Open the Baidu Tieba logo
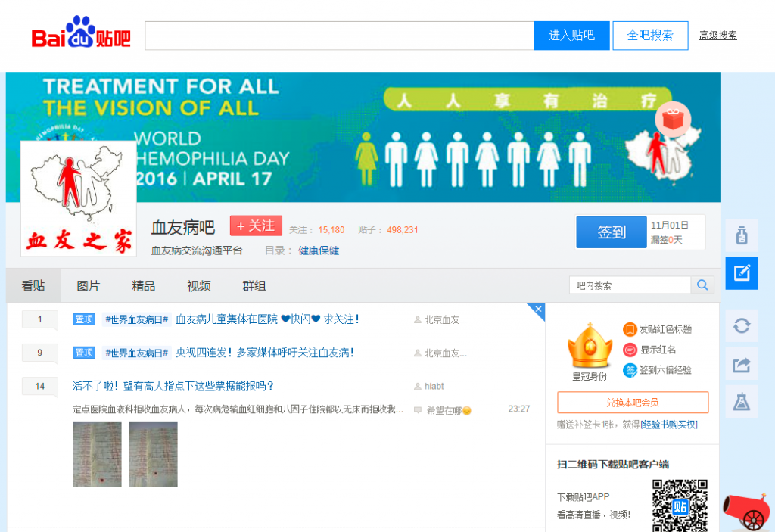The image size is (775, 532). [x=81, y=33]
